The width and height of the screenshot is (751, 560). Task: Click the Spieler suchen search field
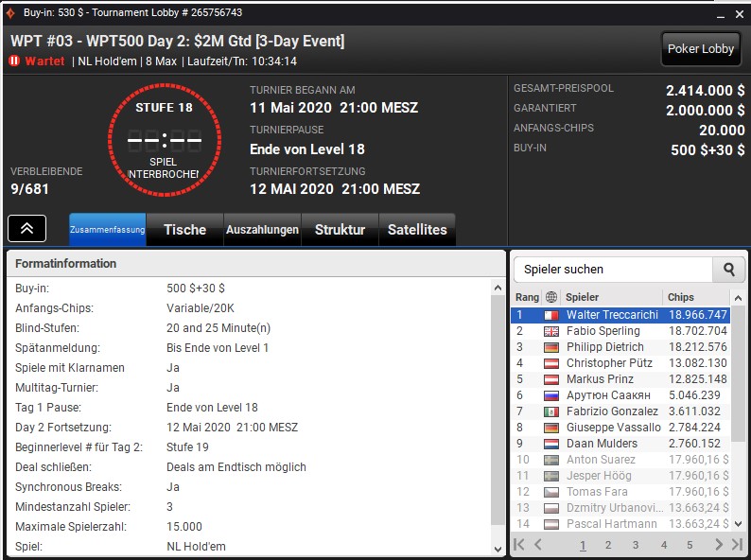click(x=613, y=270)
